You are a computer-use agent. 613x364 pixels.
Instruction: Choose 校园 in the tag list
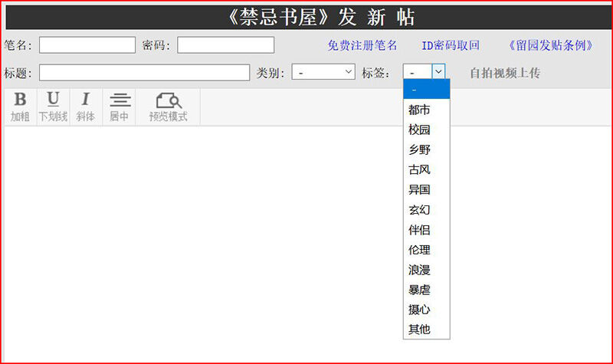420,130
